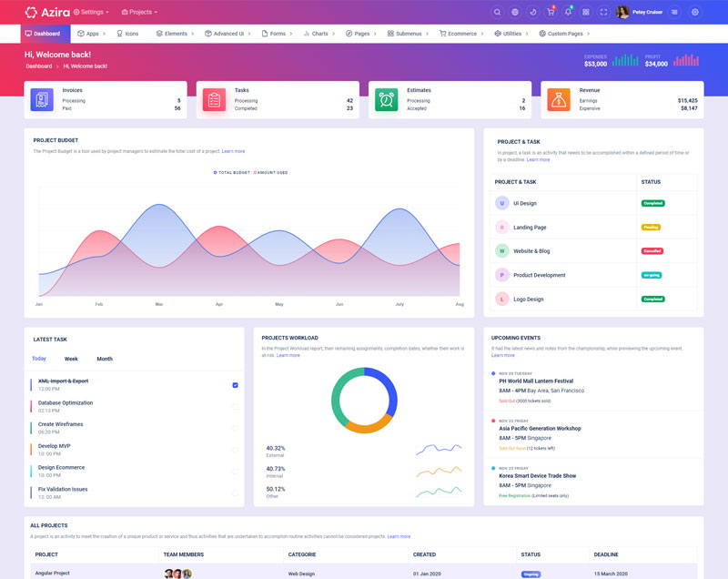Click the apps grid icon in header
728x579 pixels.
pos(586,12)
